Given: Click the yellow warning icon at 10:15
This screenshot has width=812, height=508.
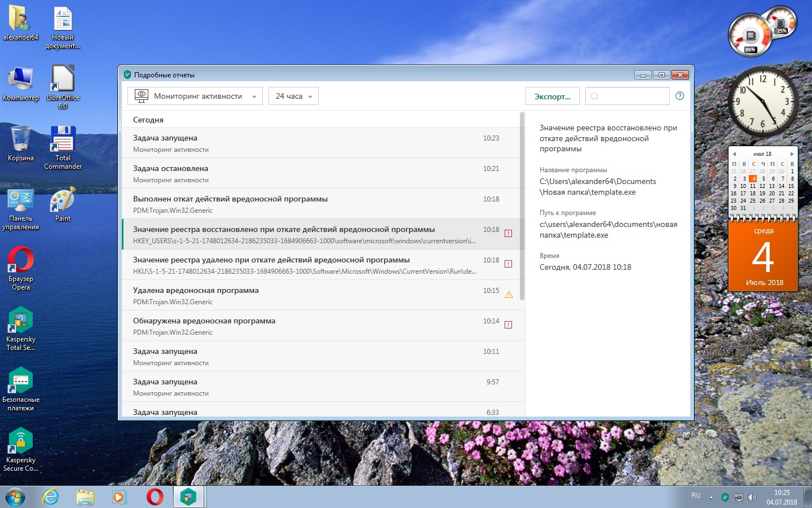Looking at the screenshot, I should (509, 295).
